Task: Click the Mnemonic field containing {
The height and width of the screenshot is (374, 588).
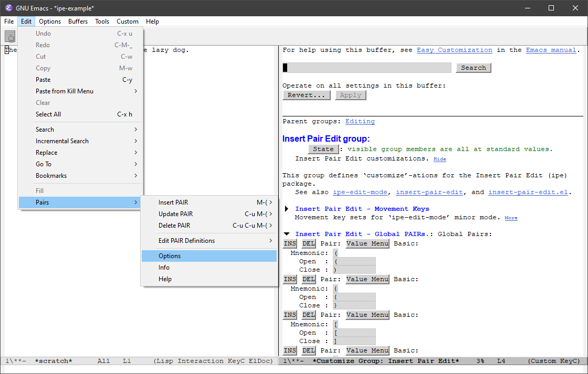Action: coord(335,288)
